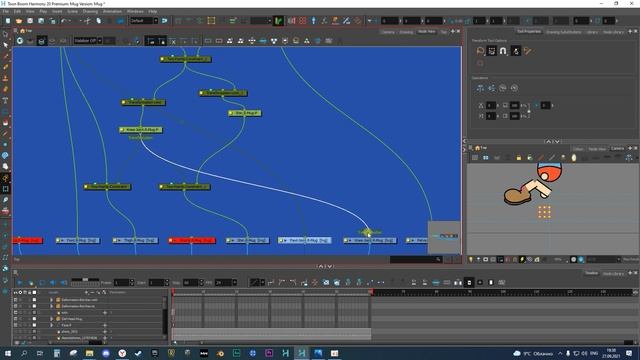Click the light table bulb icon in the camera toolbar
Screen dimensions: 640x360
471,260
